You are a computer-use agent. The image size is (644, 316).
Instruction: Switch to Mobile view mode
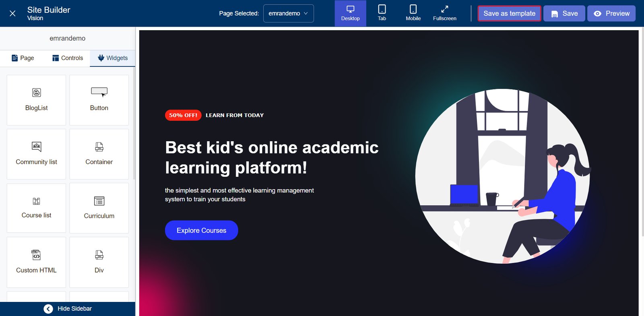pos(413,13)
